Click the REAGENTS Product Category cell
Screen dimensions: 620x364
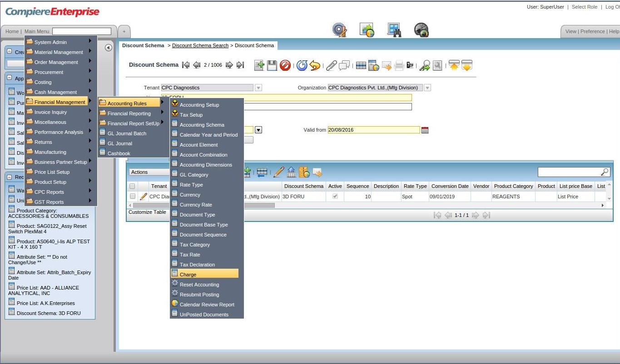coord(512,197)
